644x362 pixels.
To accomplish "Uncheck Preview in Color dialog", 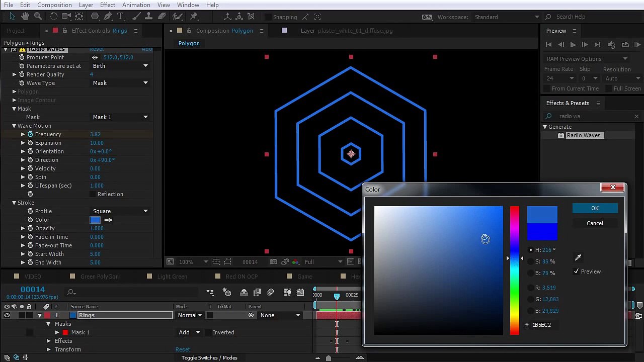I will [576, 271].
